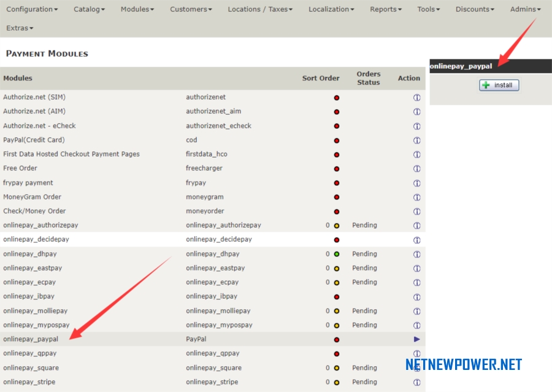Click the Payment Modules page title
The height and width of the screenshot is (392, 552).
coord(47,53)
